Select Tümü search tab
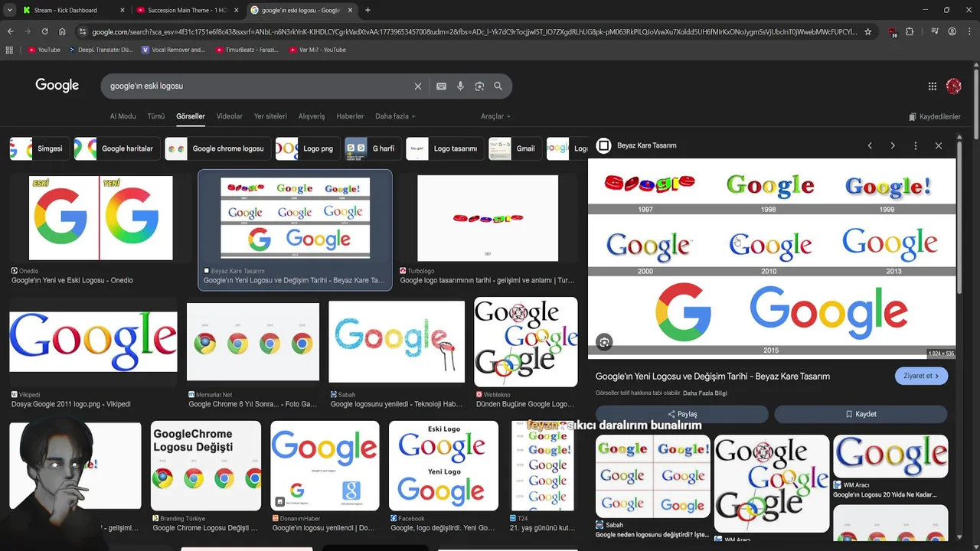Screen dimensions: 980x551 click(x=156, y=116)
